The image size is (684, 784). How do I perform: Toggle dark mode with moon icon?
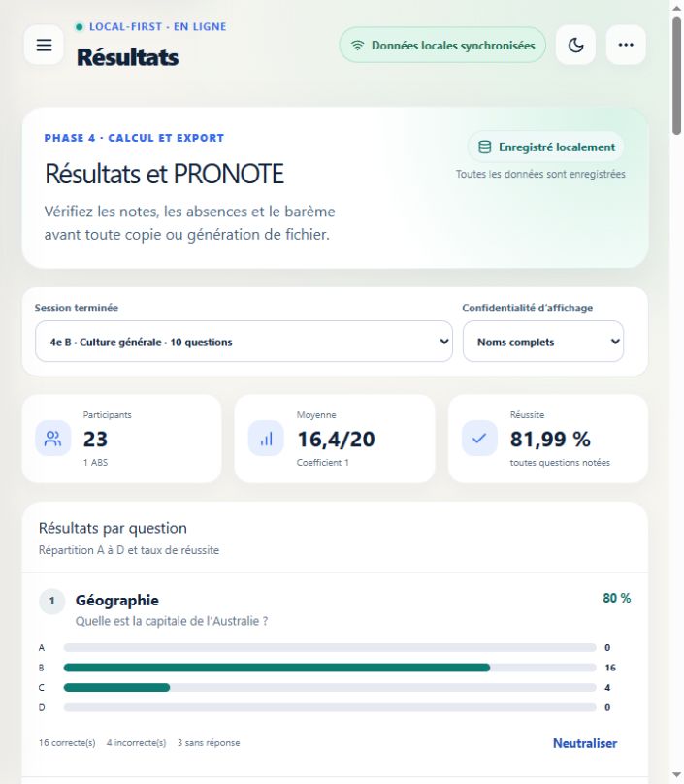[576, 45]
